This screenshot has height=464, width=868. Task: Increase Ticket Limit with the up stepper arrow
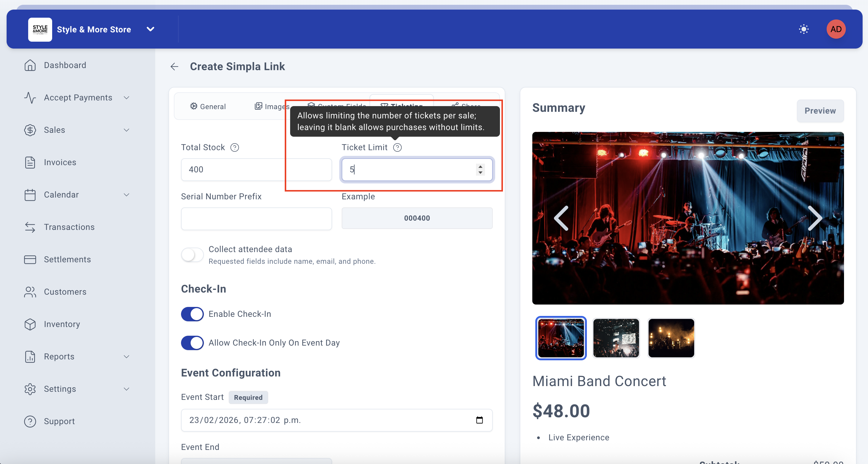pos(480,166)
